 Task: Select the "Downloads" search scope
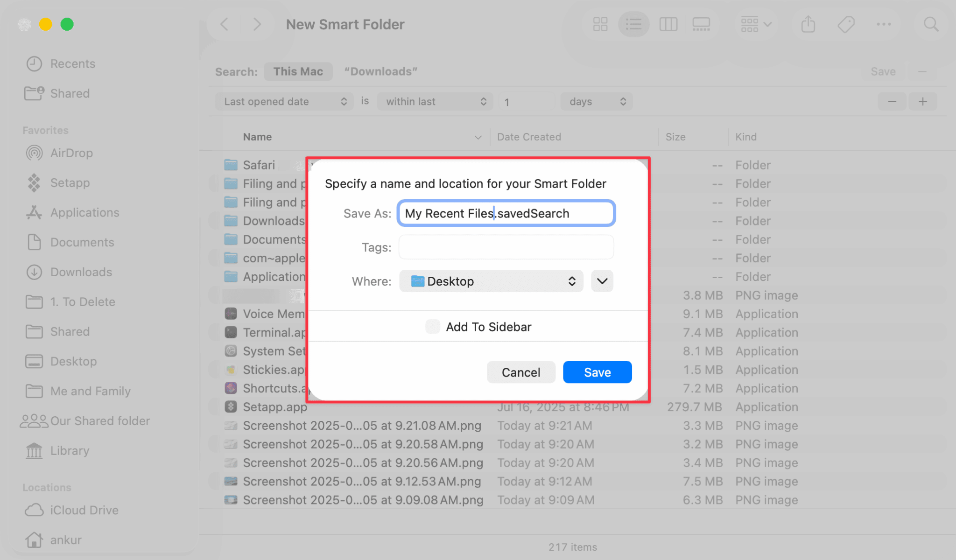380,71
